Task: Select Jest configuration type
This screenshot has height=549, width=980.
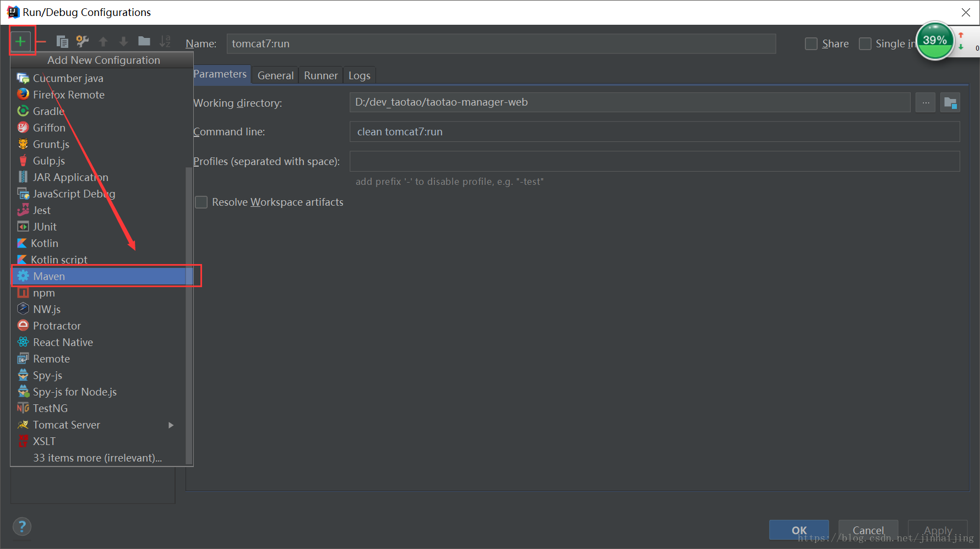Action: tap(99, 210)
